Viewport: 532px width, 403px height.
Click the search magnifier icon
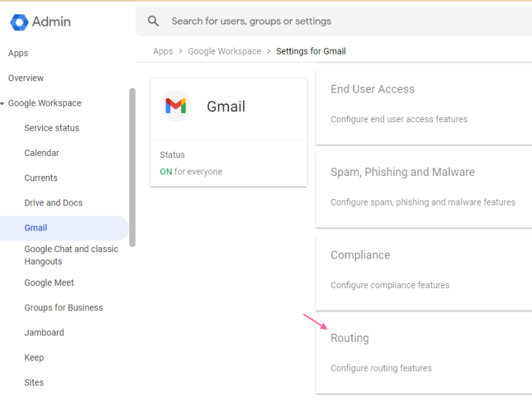click(x=153, y=21)
